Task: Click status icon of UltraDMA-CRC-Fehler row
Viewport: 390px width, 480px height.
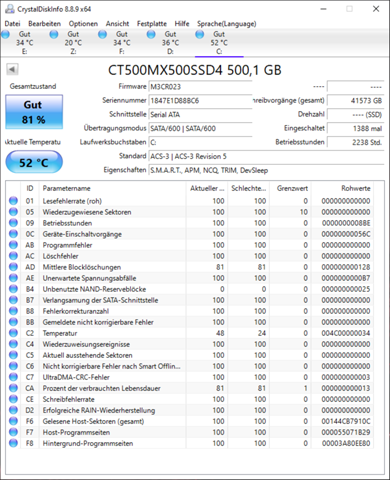Action: (13, 377)
